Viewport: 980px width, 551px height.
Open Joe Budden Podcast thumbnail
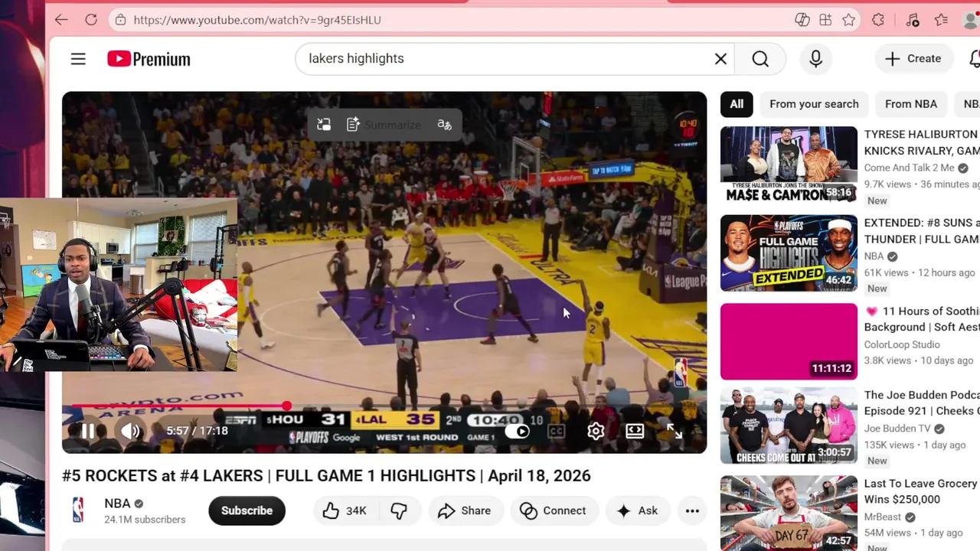[x=789, y=425]
